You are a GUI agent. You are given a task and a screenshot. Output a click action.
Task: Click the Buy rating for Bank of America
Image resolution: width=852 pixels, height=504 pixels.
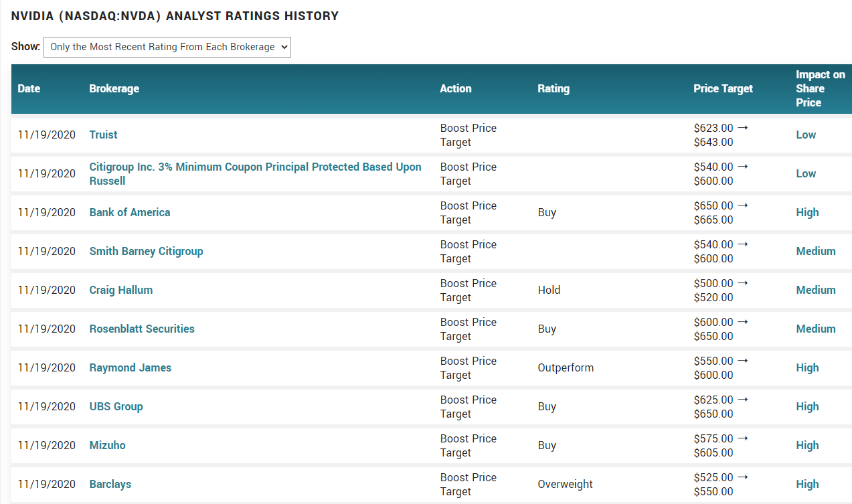coord(547,212)
